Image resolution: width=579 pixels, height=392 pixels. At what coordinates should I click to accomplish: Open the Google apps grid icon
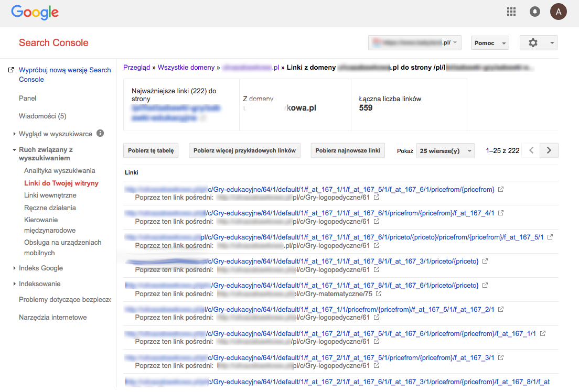point(511,12)
